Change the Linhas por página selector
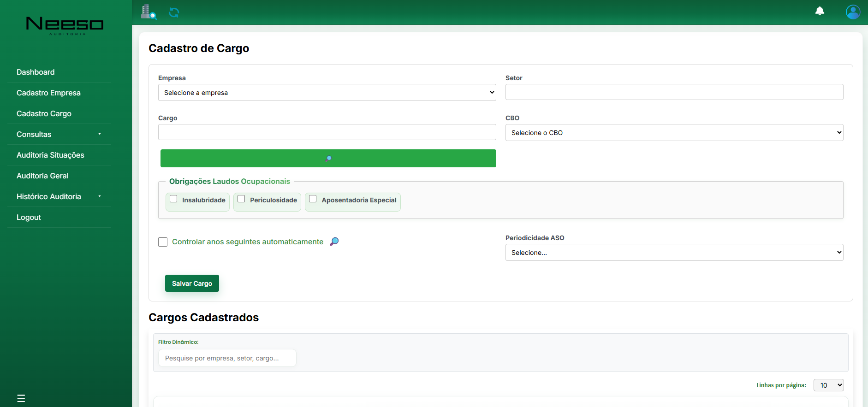The height and width of the screenshot is (407, 868). (828, 385)
